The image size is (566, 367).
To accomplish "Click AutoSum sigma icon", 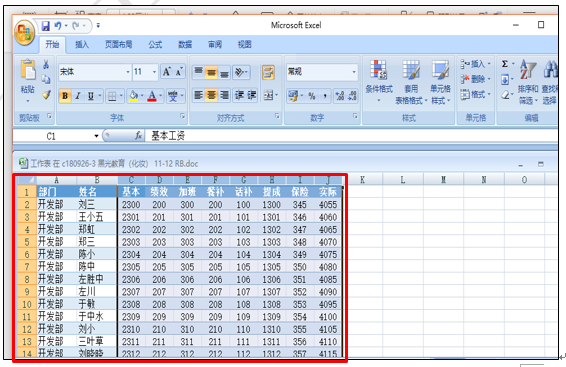I will coord(505,64).
